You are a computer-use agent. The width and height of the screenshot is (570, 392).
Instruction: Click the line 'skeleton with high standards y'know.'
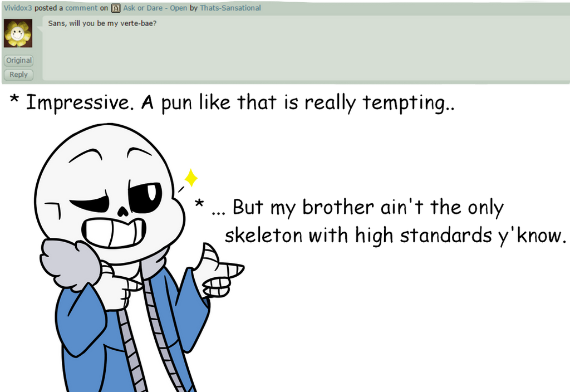pos(396,236)
